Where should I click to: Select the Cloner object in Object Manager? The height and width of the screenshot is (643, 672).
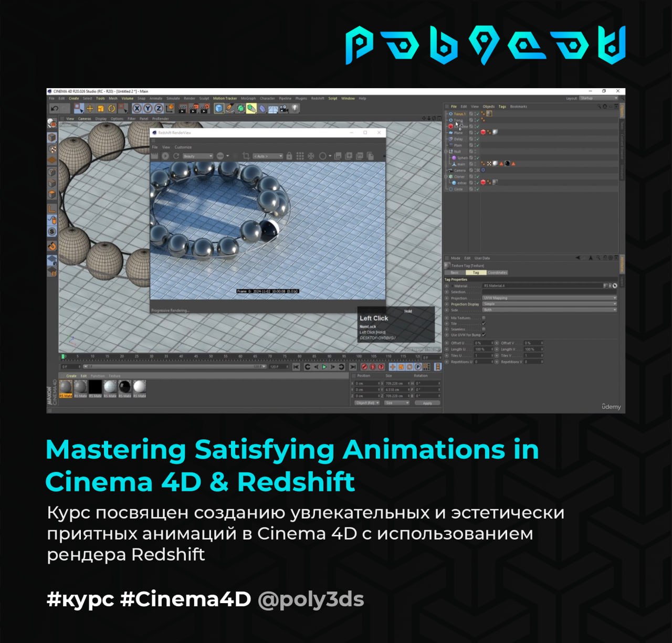[459, 177]
